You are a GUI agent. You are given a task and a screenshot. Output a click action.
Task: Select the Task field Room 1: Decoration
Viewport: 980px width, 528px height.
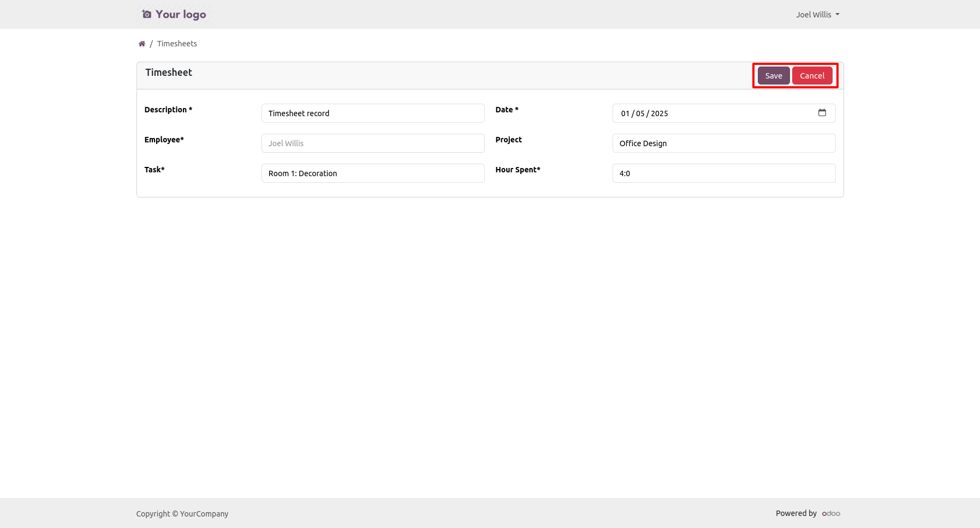[x=373, y=173]
